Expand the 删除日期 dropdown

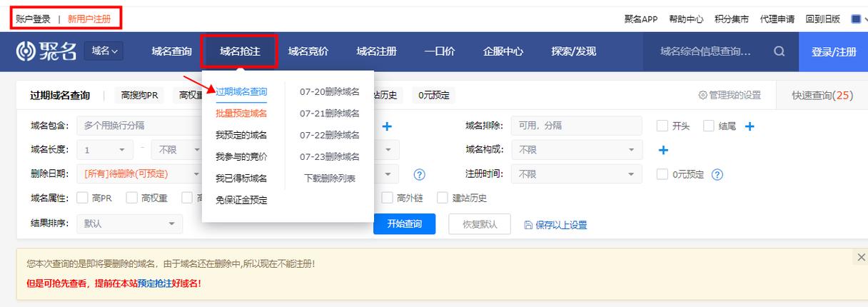[x=139, y=173]
